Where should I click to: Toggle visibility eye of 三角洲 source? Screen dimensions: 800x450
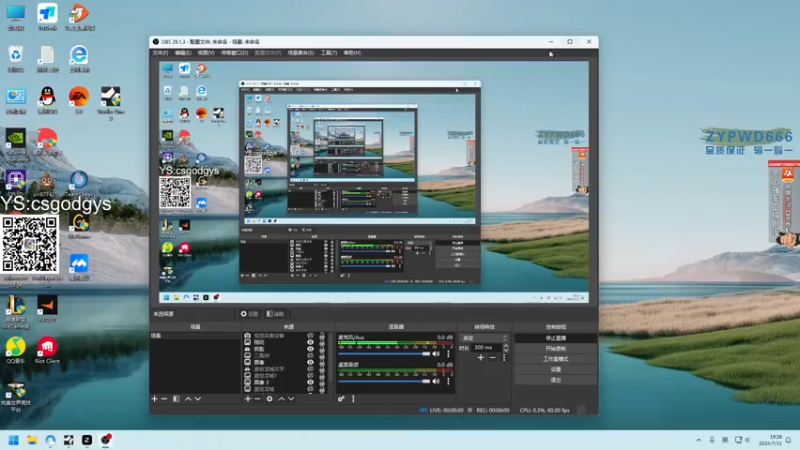click(310, 356)
